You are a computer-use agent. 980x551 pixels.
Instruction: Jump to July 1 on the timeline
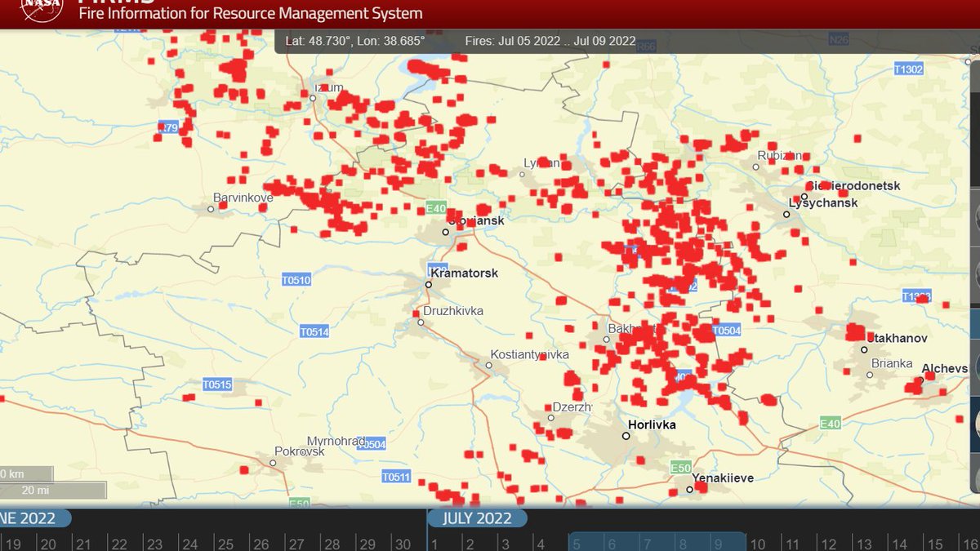click(434, 544)
